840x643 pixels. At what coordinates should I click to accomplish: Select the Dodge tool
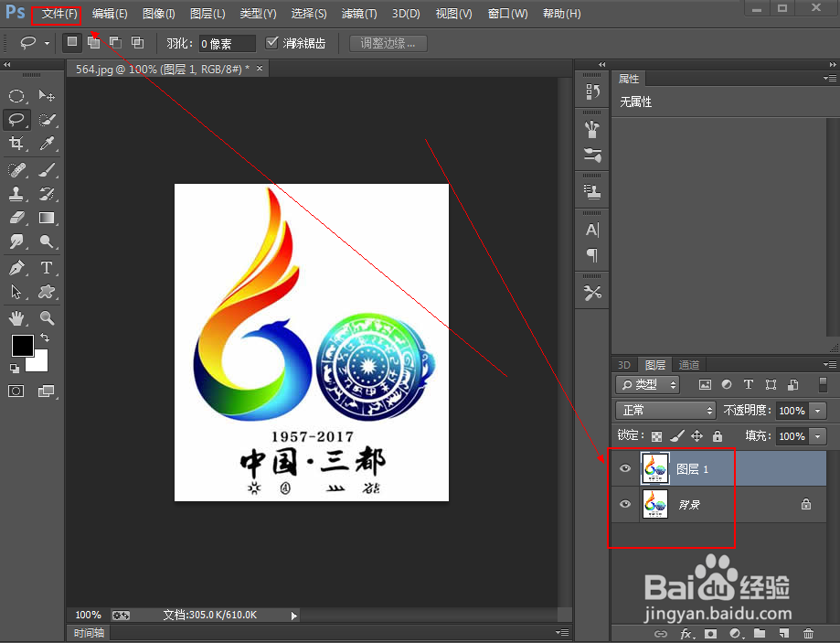47,241
